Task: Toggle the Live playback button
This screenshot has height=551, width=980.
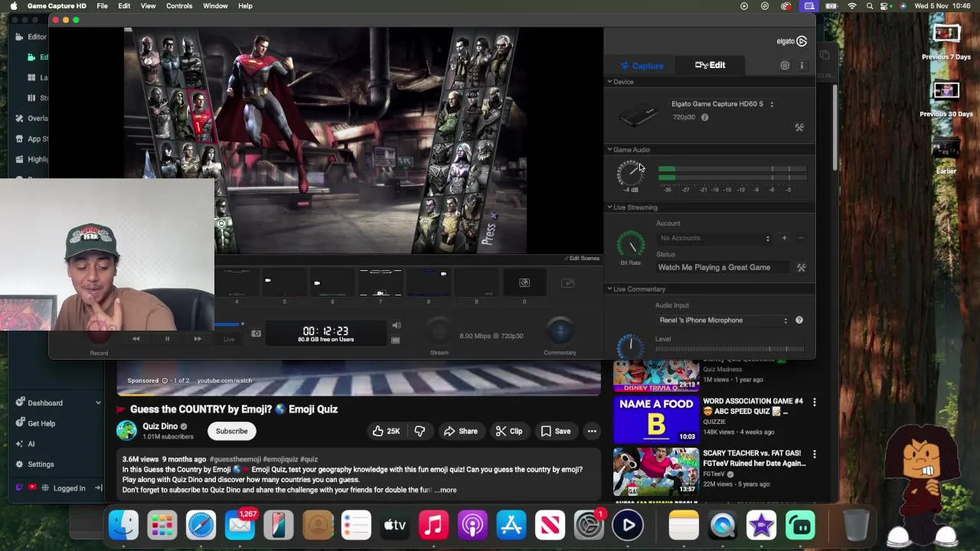Action: tap(229, 339)
